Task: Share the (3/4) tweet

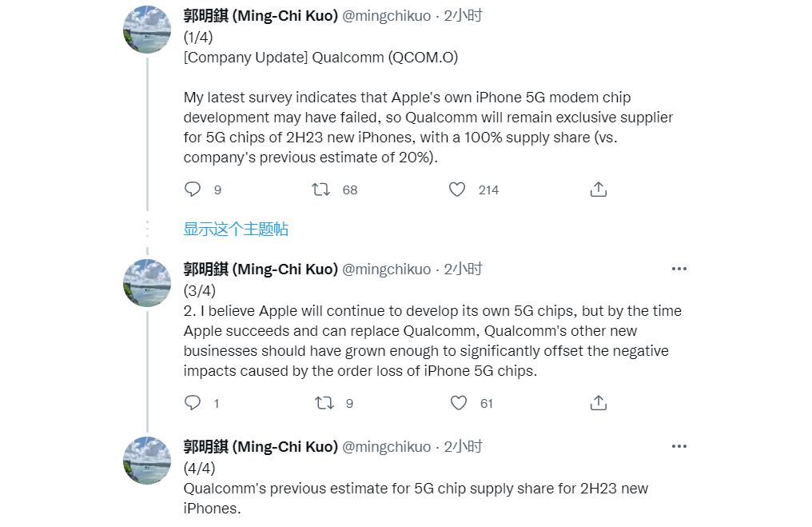Action: tap(599, 403)
